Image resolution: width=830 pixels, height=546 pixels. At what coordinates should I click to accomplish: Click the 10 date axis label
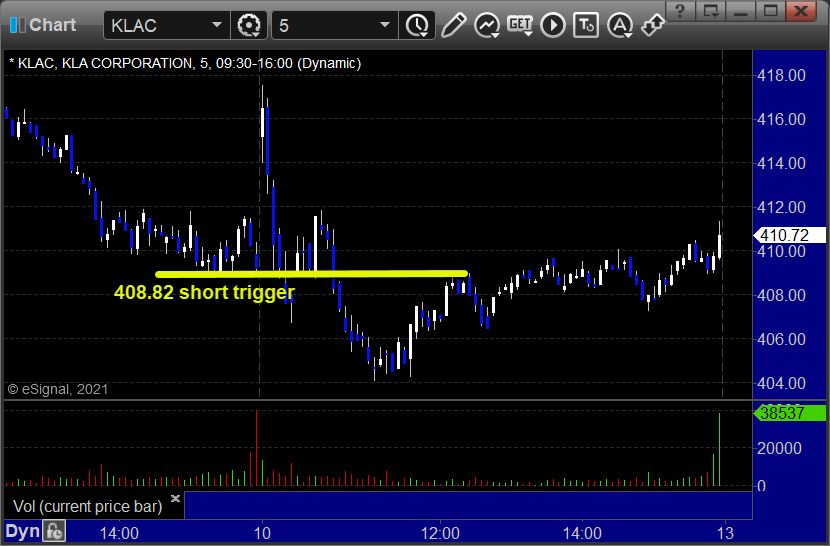pos(262,533)
